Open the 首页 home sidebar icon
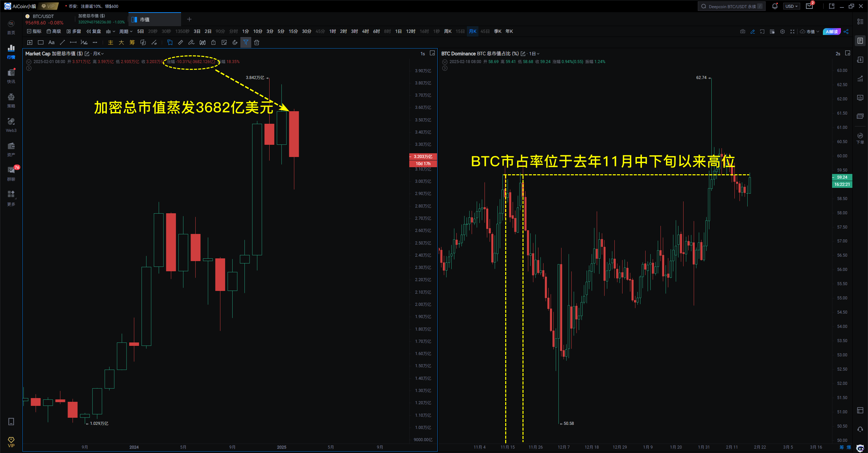 [11, 27]
